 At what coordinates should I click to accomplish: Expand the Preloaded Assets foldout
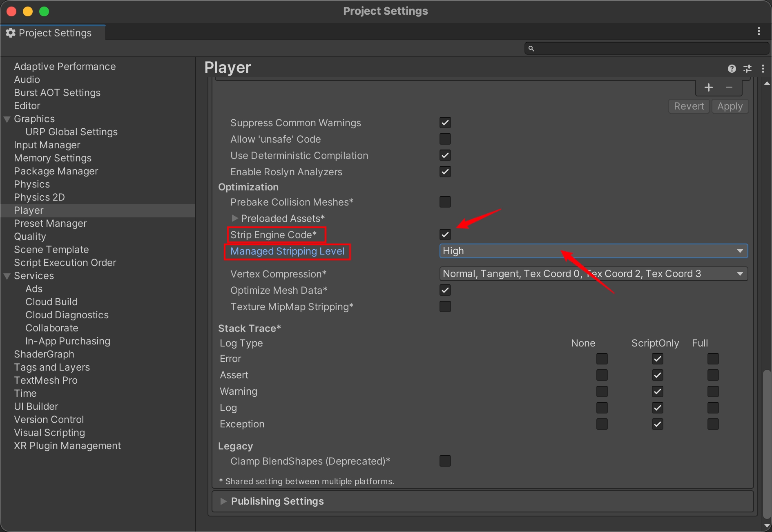click(235, 219)
